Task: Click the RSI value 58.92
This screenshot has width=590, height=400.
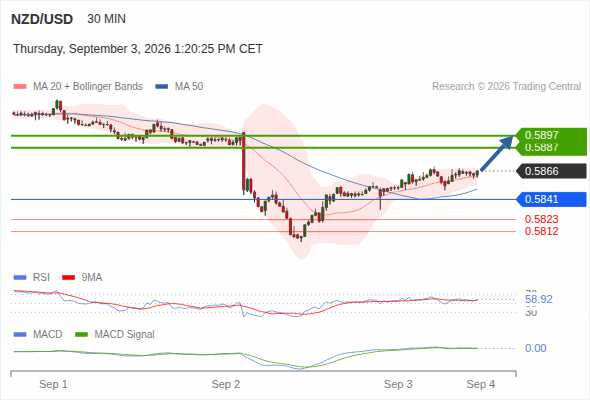Action: click(539, 300)
